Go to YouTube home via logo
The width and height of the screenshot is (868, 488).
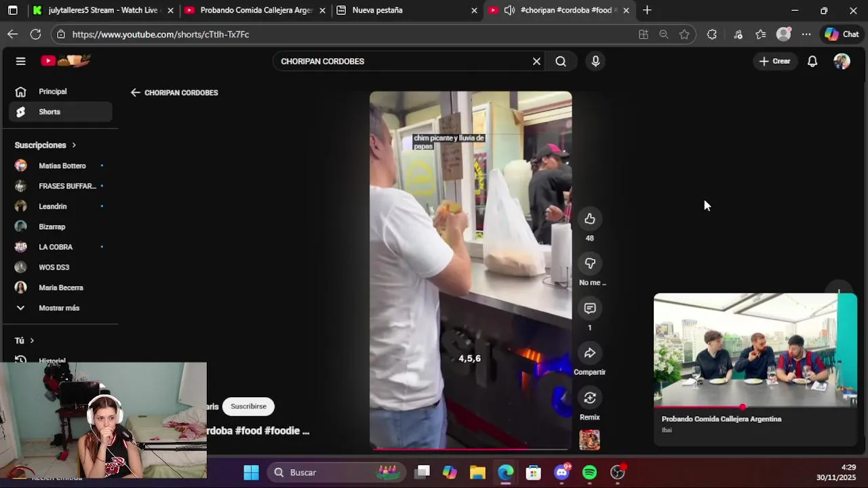(66, 61)
